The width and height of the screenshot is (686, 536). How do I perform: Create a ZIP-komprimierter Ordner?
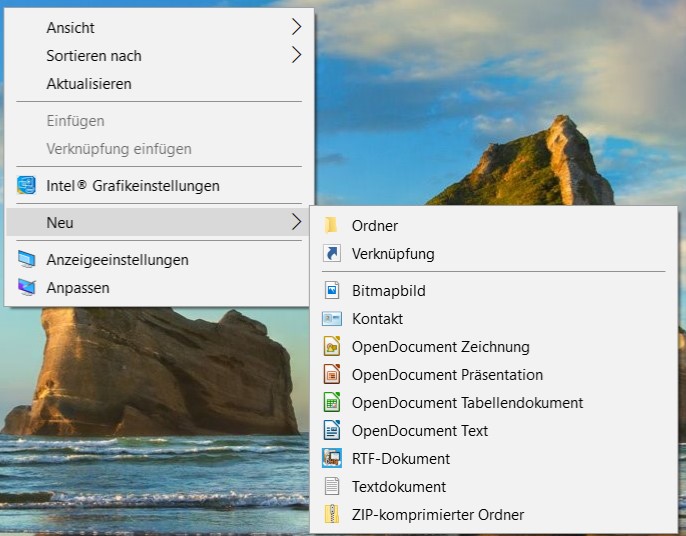494,515
